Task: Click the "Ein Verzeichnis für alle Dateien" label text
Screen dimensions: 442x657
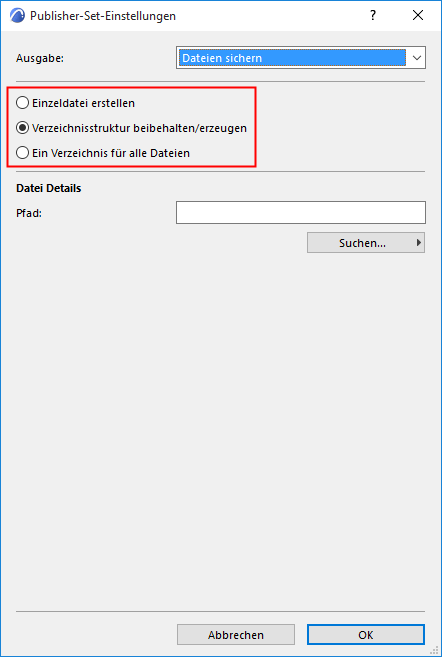Action: point(111,153)
